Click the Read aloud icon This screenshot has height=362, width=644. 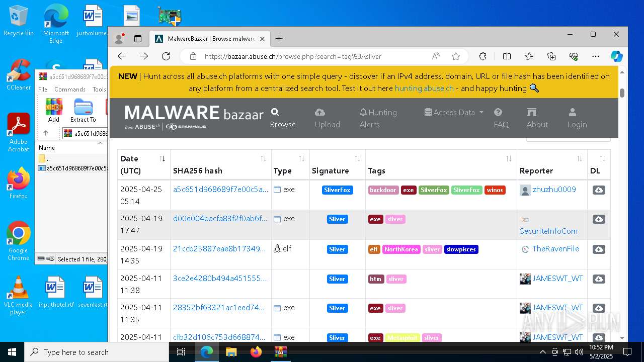pos(436,56)
